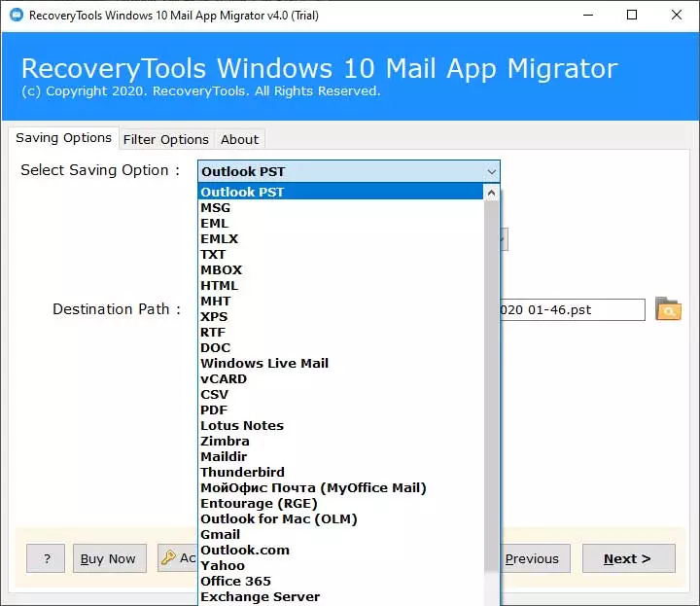Image resolution: width=700 pixels, height=606 pixels.
Task: Select Windows Live Mail option
Action: click(264, 363)
